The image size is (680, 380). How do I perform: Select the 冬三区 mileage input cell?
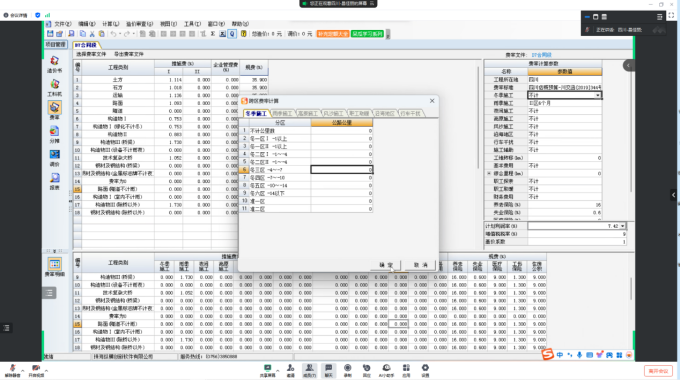[x=341, y=170]
